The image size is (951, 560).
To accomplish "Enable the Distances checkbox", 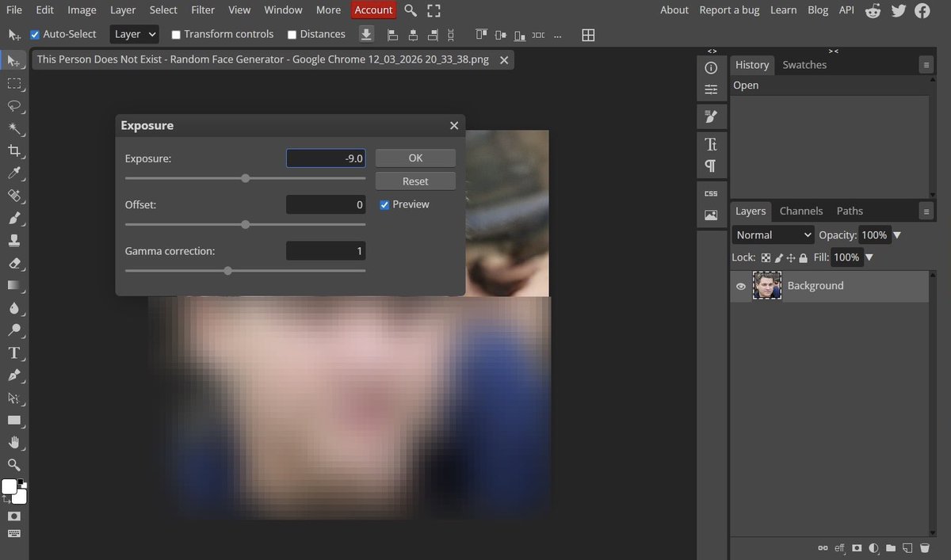I will click(292, 35).
